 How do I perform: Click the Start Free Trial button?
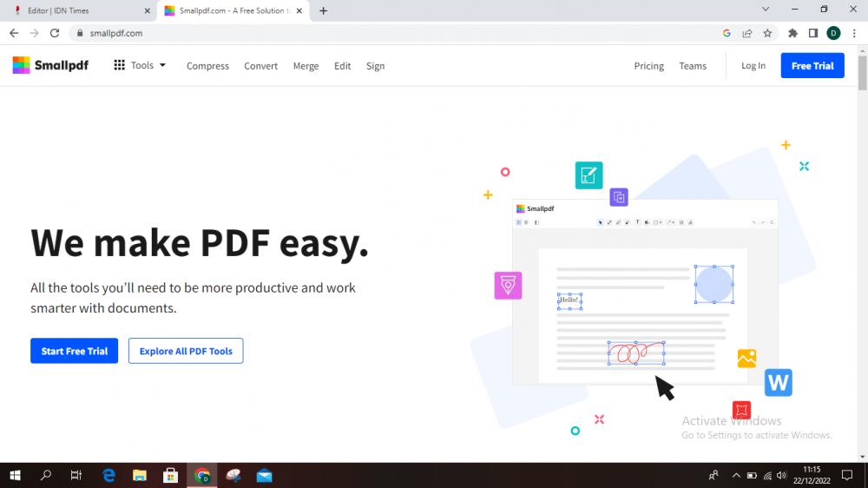(x=74, y=351)
